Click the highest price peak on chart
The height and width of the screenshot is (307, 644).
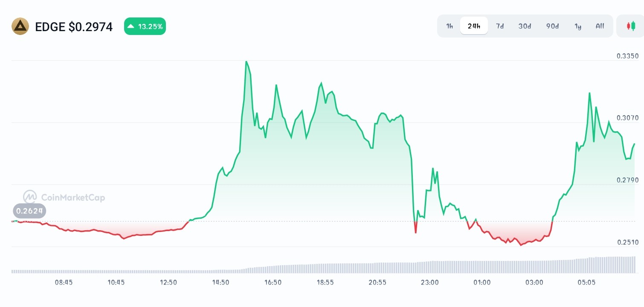coord(246,62)
